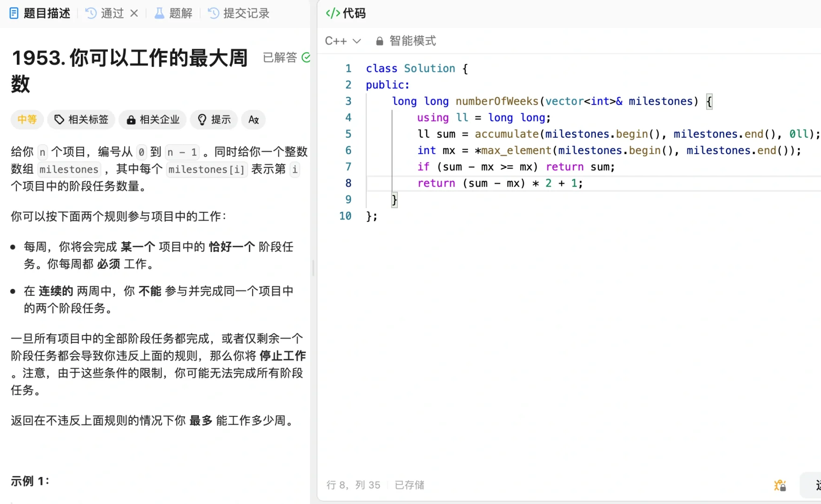Click the panel divider handle between panes
The image size is (821, 504).
tap(313, 268)
